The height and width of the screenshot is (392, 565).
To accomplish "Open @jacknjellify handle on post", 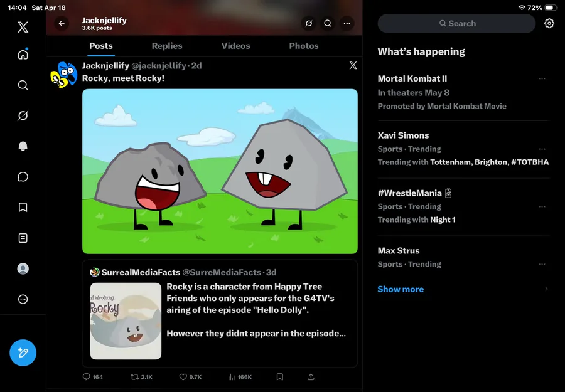I will [159, 65].
